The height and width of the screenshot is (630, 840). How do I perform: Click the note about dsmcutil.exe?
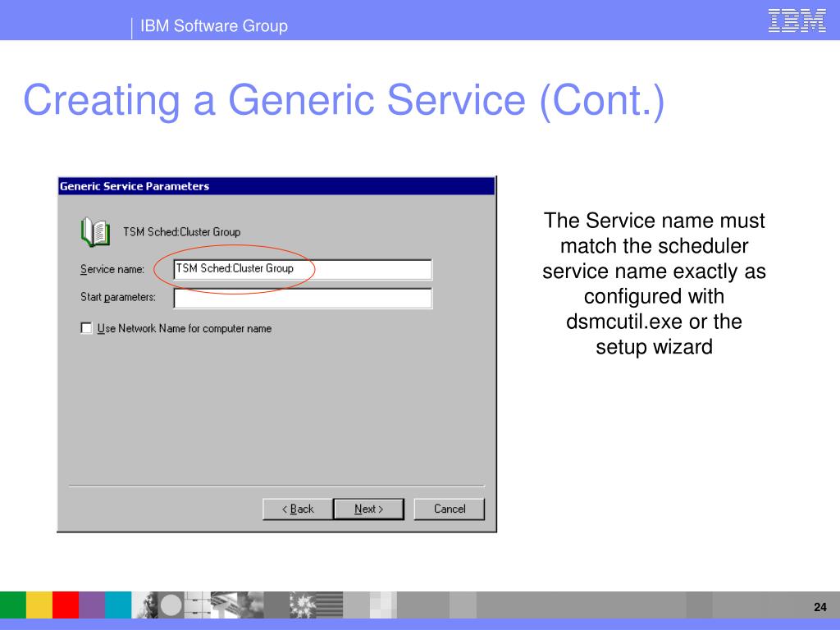click(654, 283)
